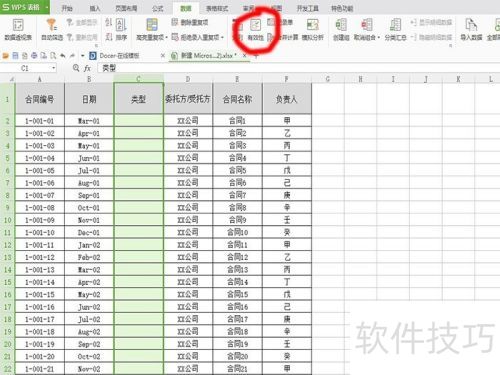
Task: Enable 自动筛选 auto filter
Action: click(x=52, y=30)
